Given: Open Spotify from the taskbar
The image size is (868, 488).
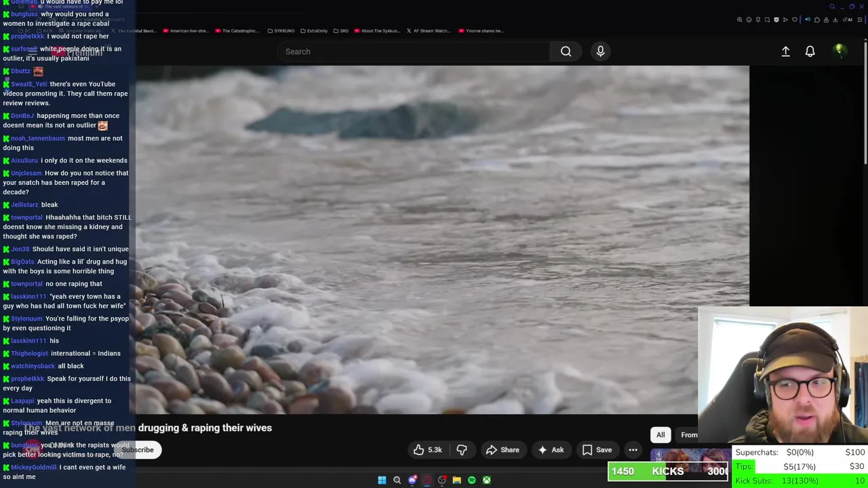Looking at the screenshot, I should [x=471, y=480].
